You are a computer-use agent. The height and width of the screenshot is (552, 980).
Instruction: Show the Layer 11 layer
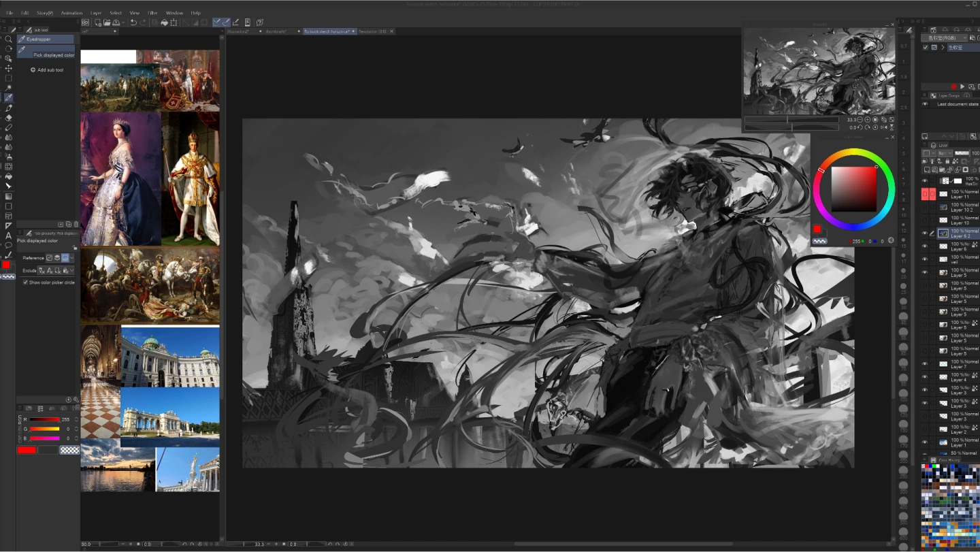coord(925,194)
